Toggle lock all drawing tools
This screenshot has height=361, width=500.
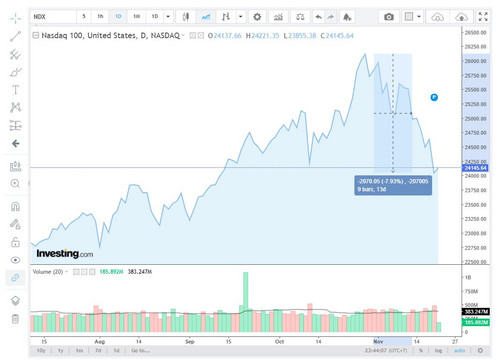[15, 242]
